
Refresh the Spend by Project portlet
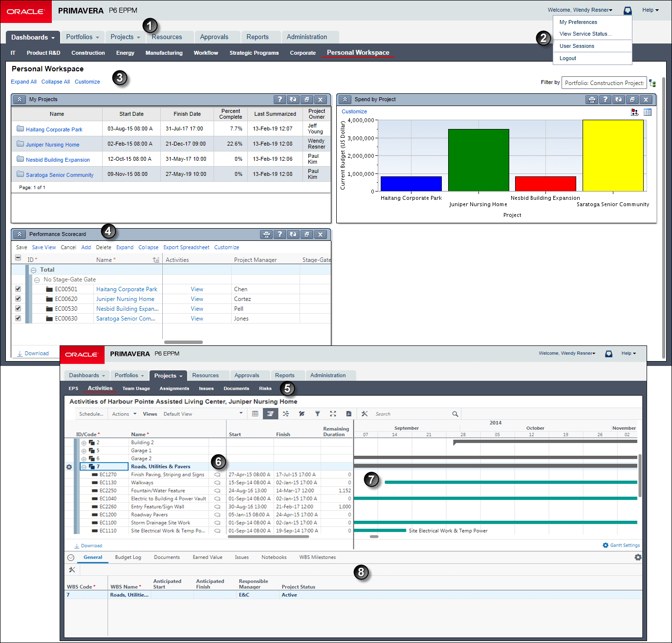(618, 99)
